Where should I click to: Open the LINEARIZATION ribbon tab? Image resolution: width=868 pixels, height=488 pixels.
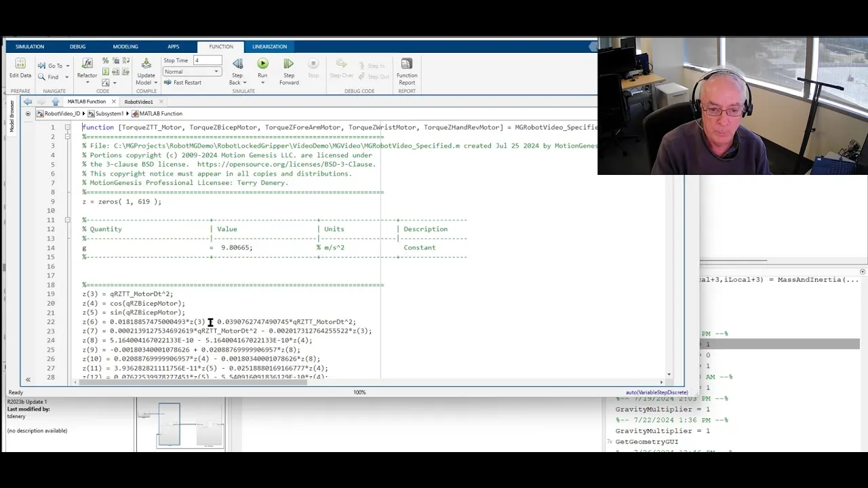(270, 47)
